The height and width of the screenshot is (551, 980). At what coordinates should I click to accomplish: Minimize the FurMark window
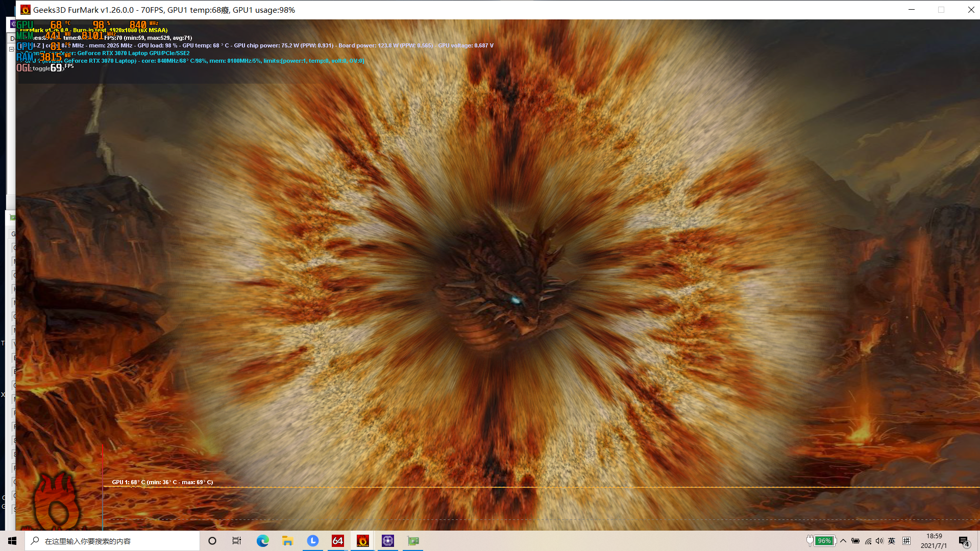(912, 10)
